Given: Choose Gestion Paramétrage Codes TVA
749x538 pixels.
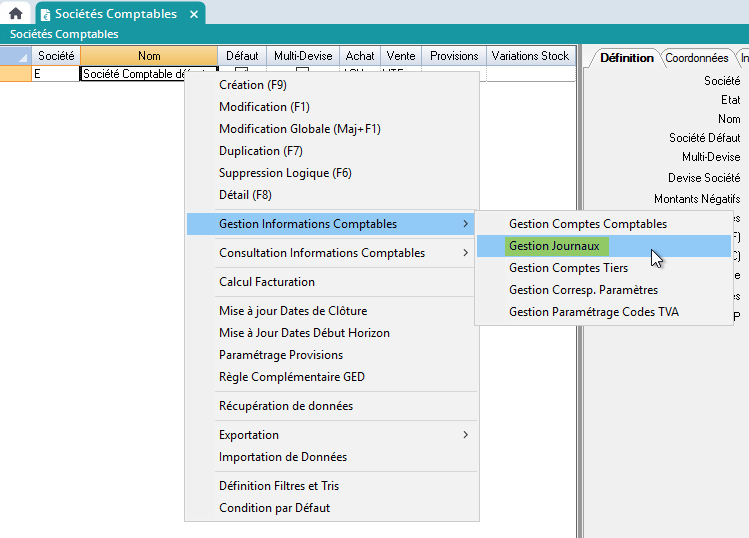Looking at the screenshot, I should [x=593, y=312].
